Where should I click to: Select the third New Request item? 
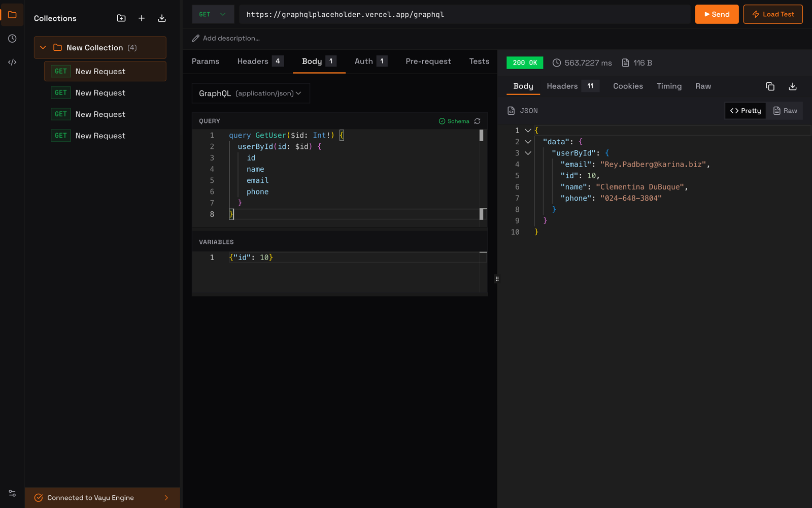point(105,114)
